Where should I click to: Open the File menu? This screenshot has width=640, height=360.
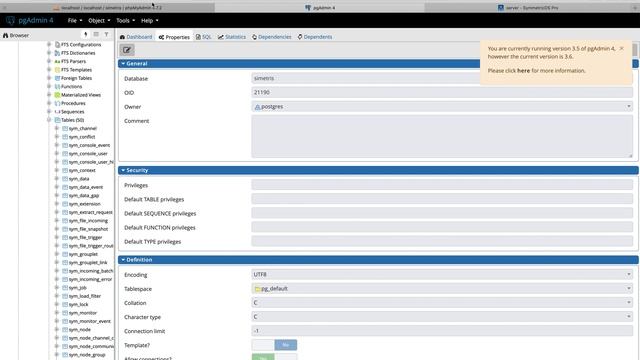coord(75,20)
